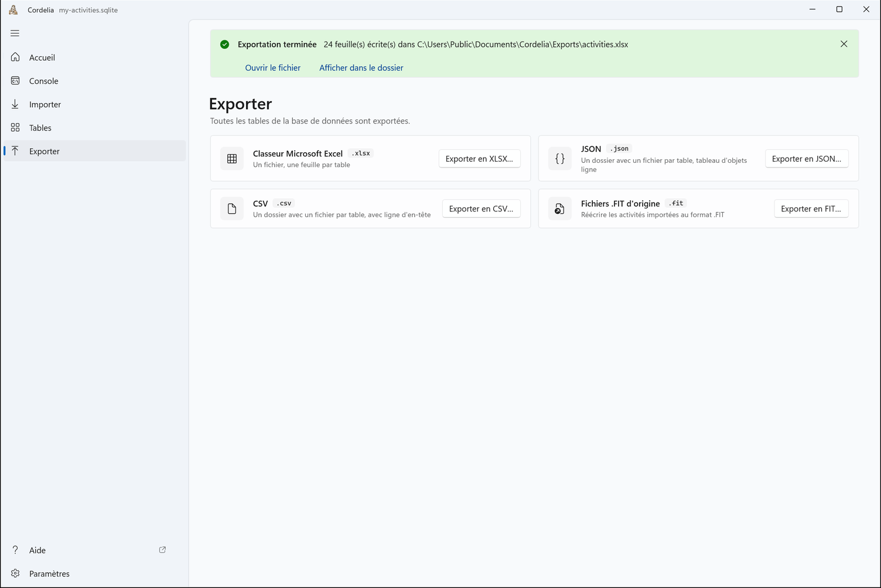
Task: Click the Cordelia app logo icon
Action: point(13,10)
